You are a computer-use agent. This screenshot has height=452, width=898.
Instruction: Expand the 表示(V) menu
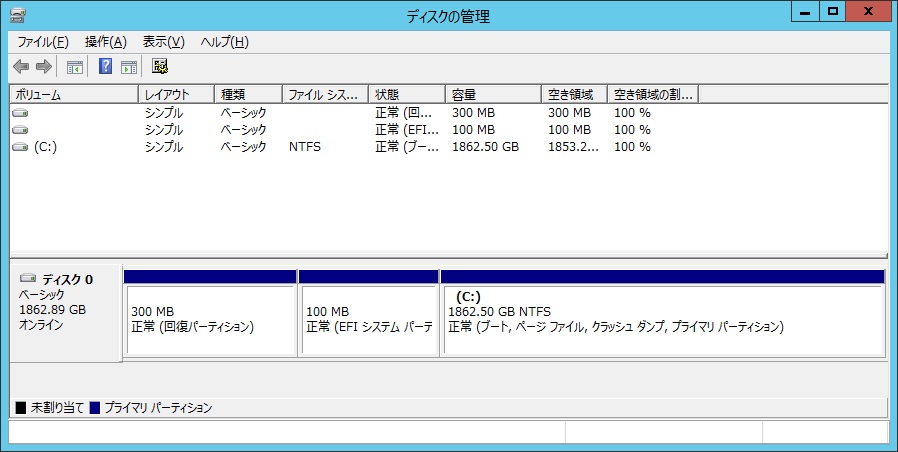164,42
